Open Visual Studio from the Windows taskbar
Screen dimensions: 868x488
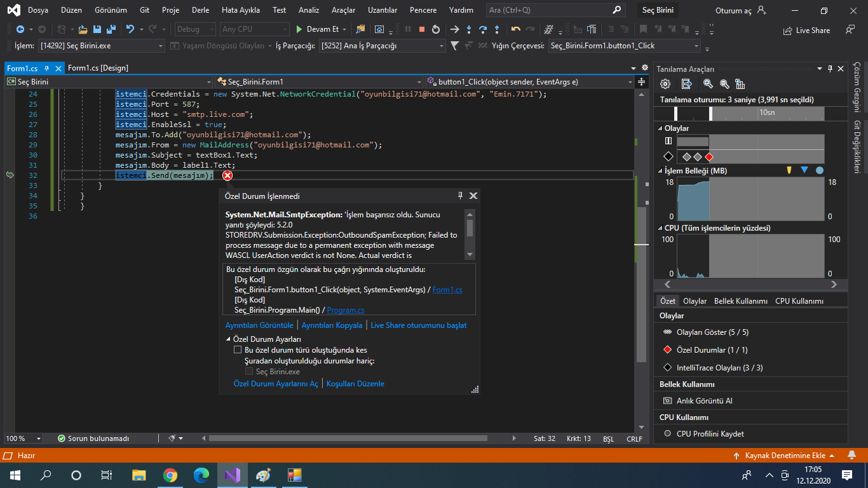pyautogui.click(x=232, y=475)
